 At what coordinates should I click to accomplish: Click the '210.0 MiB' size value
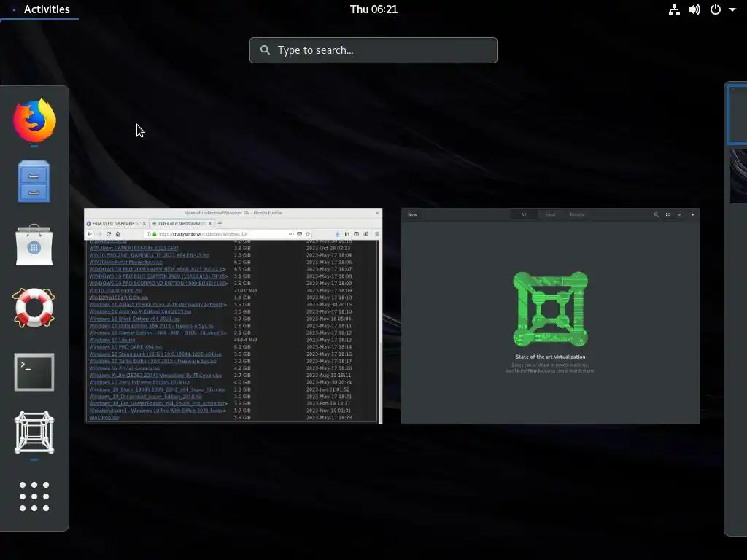tap(245, 290)
